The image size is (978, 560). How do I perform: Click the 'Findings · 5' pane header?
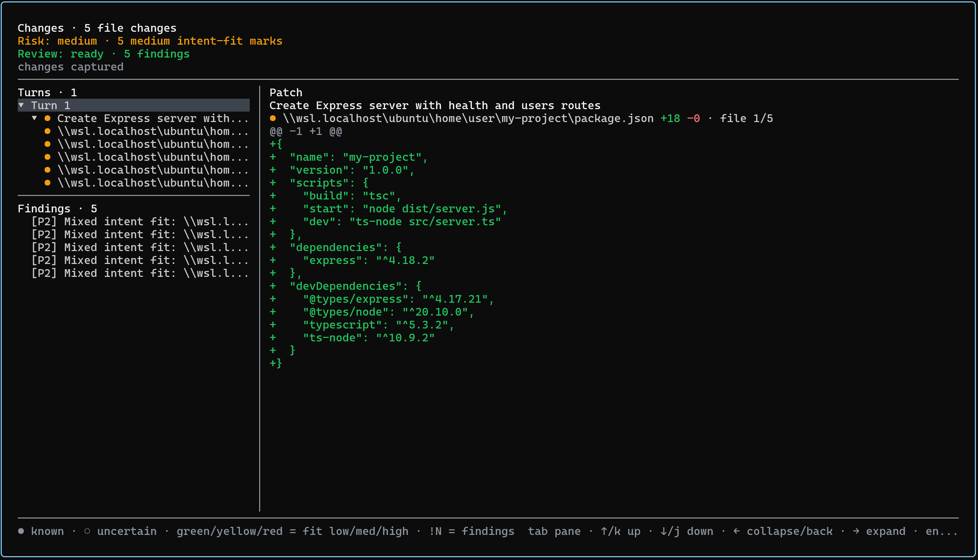coord(57,209)
